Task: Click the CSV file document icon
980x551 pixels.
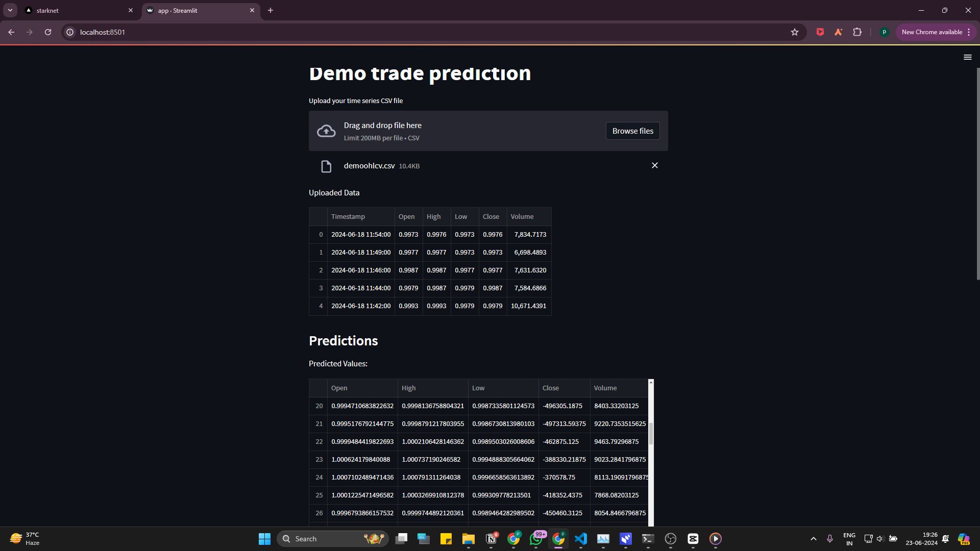Action: [x=326, y=166]
